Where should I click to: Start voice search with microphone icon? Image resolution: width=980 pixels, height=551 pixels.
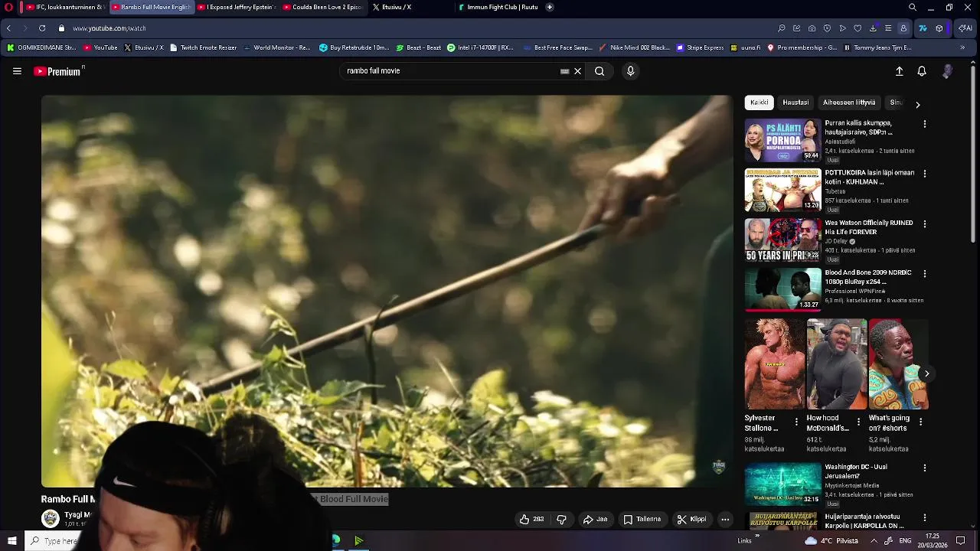point(630,71)
